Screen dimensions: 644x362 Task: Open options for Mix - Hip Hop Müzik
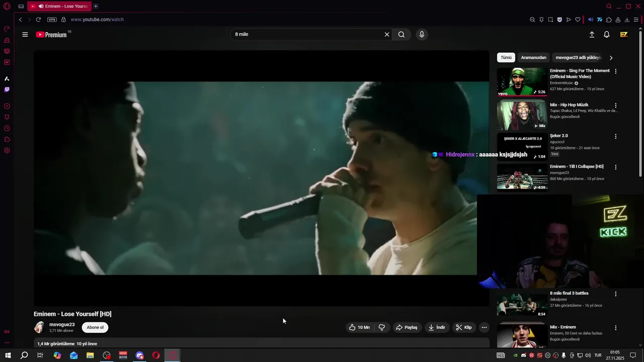click(615, 106)
